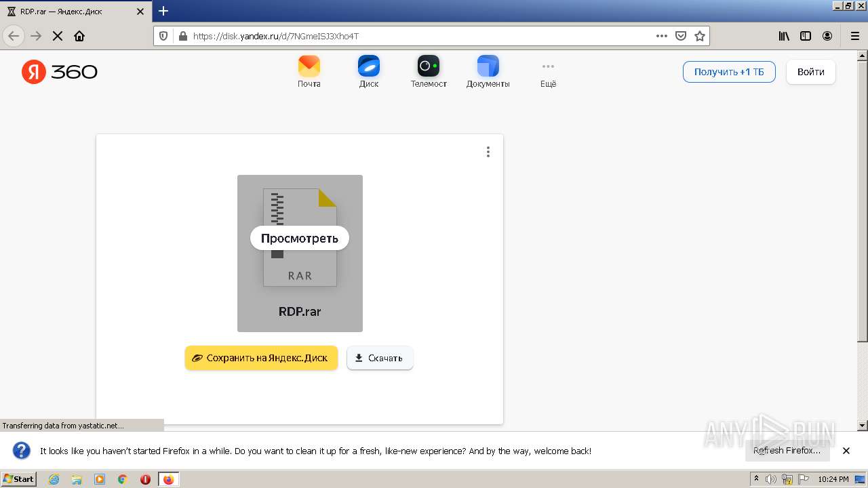Launch Internet Explorer from the taskbar
Screen dimensions: 868x488
coord(54,479)
